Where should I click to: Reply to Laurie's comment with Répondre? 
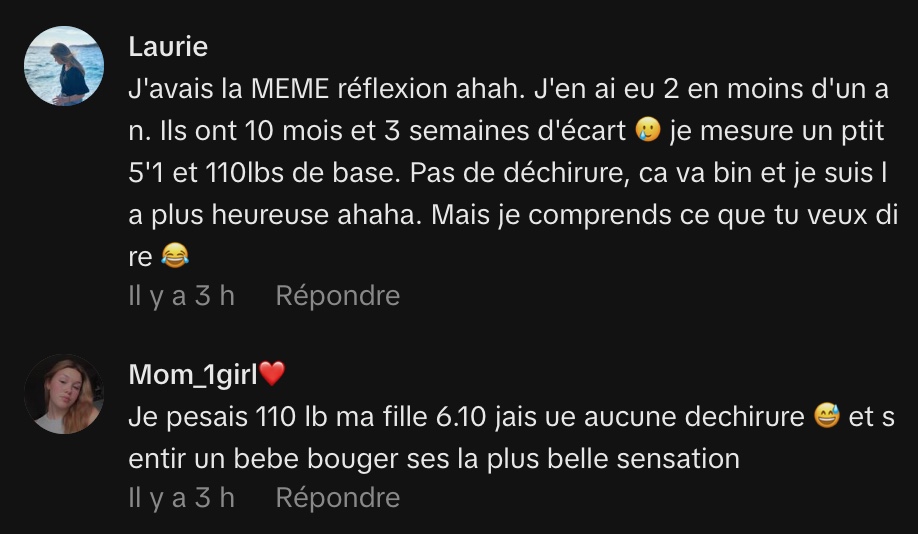[337, 296]
